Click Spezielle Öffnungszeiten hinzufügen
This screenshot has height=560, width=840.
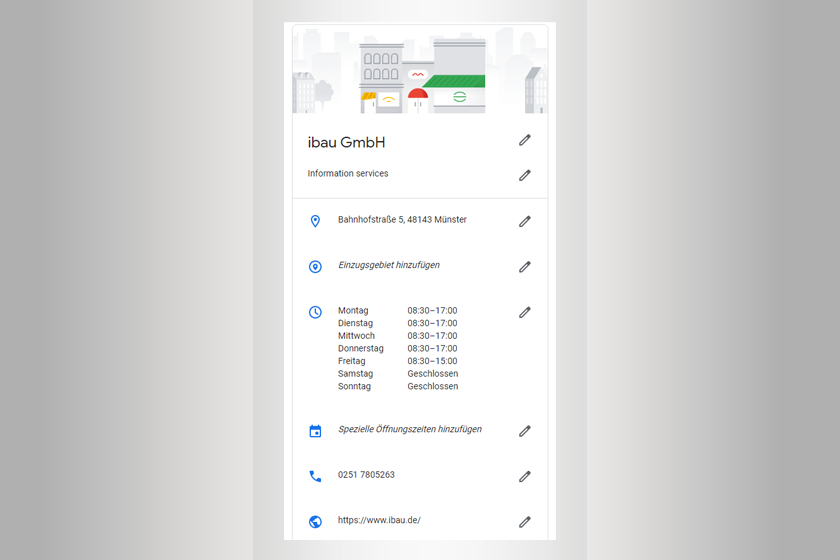point(410,429)
